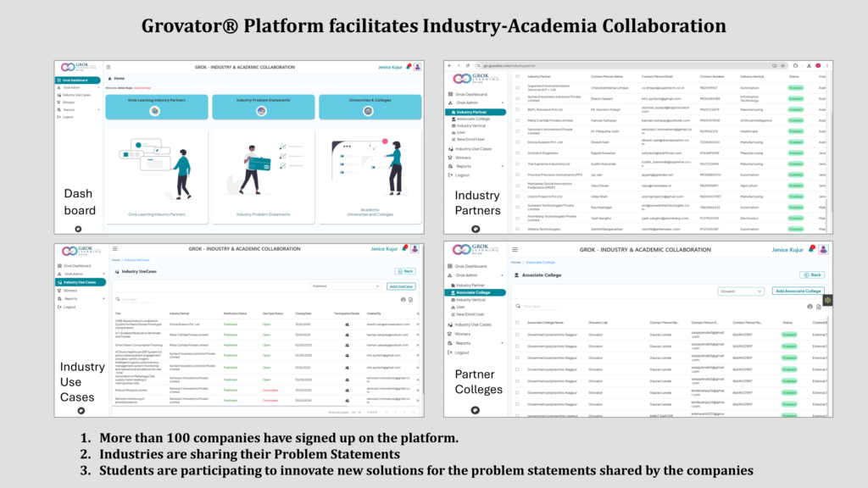The height and width of the screenshot is (488, 868).
Task: Open the user avatar in the Partner Colleges panel
Action: pos(823,250)
